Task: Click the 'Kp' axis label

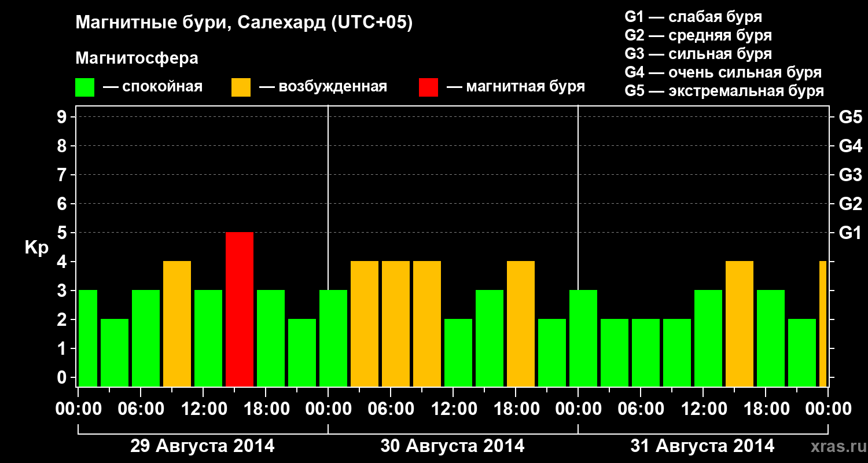Action: click(37, 248)
